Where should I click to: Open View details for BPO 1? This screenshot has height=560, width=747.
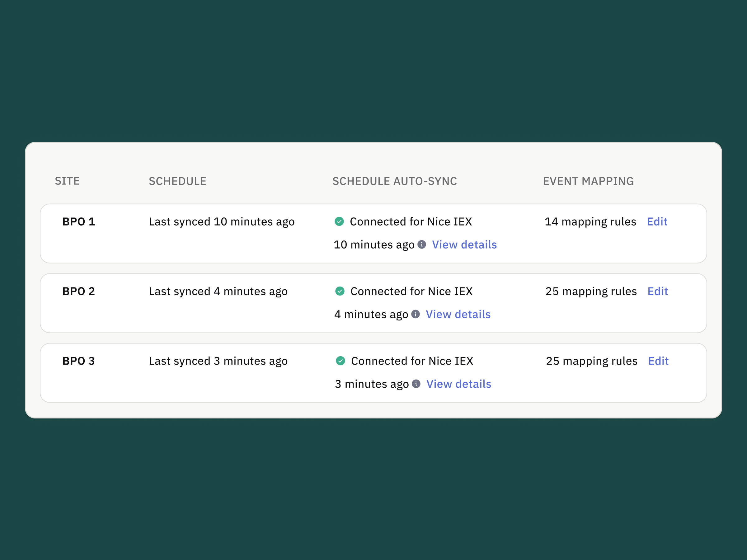[x=464, y=245]
